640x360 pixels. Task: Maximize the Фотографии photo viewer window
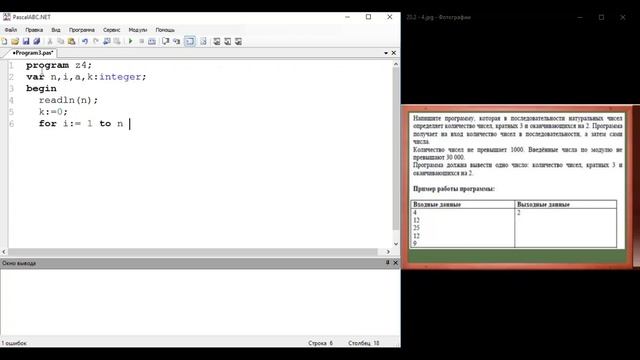[x=601, y=17]
